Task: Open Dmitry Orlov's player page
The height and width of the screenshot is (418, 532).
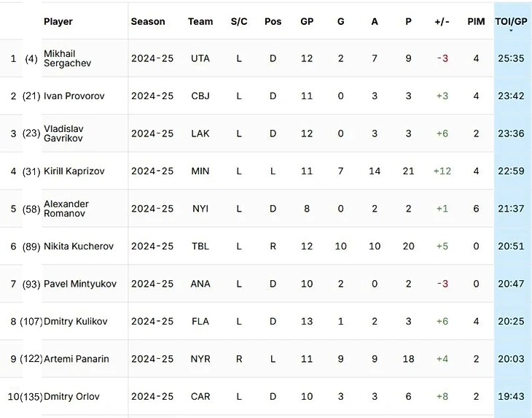Action: (x=71, y=396)
